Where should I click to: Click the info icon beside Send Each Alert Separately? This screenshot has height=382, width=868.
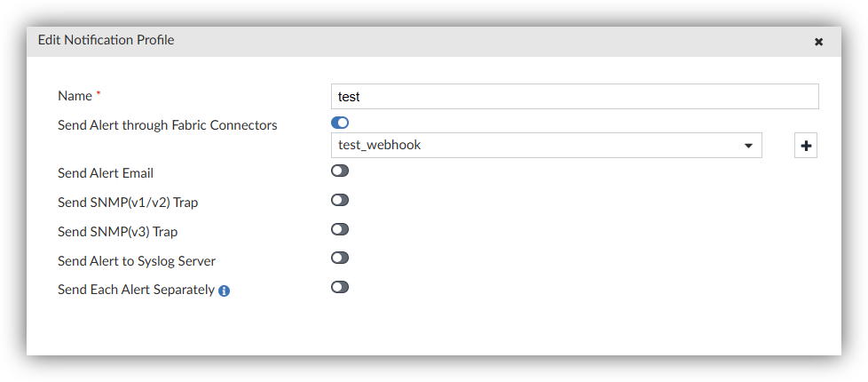pos(224,290)
